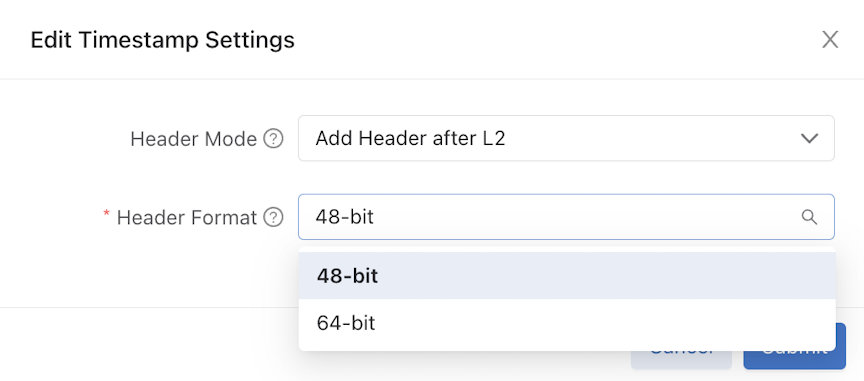Close the Edit Timestamp Settings dialog

point(830,40)
